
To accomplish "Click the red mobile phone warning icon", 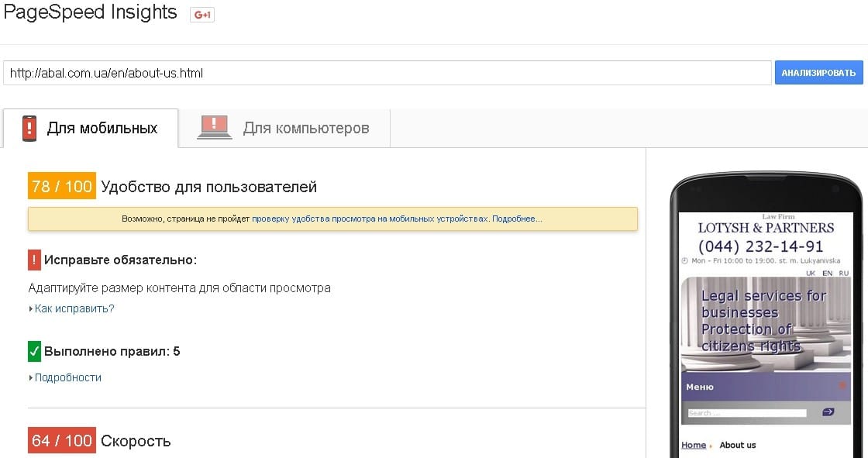I will [x=29, y=129].
